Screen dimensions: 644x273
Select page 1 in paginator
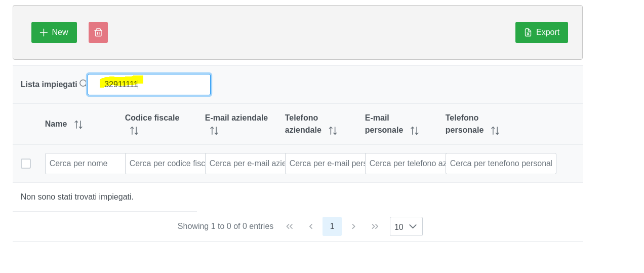(332, 226)
